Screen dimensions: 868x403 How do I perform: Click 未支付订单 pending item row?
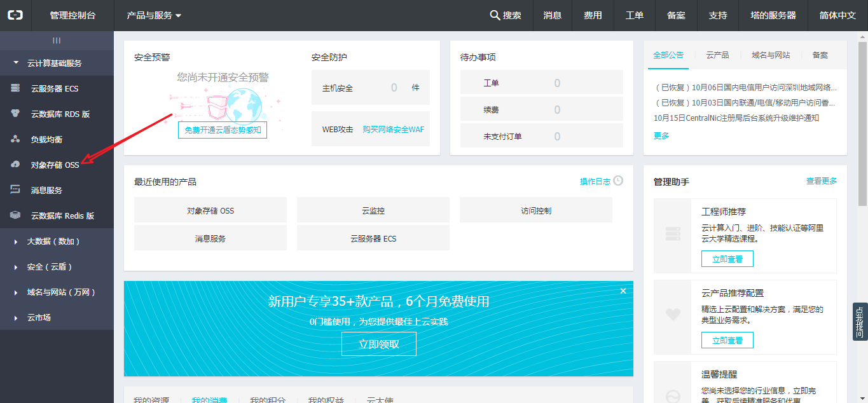pos(542,136)
